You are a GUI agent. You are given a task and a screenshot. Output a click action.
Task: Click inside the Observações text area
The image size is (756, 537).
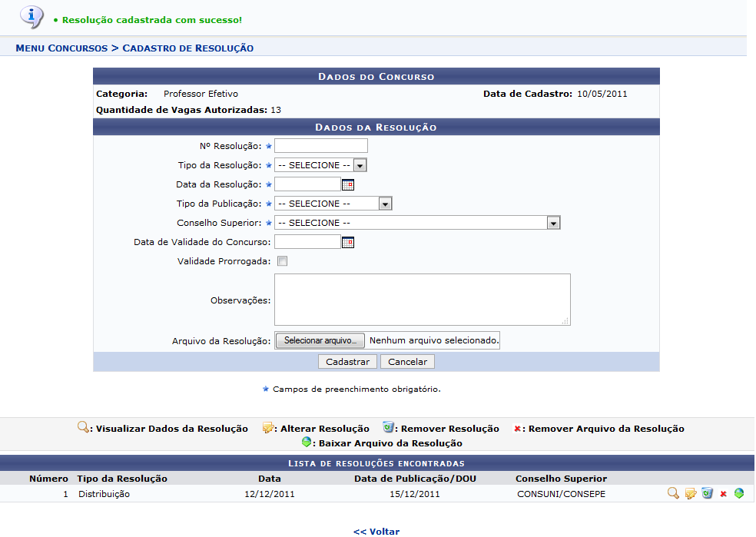[x=422, y=300]
